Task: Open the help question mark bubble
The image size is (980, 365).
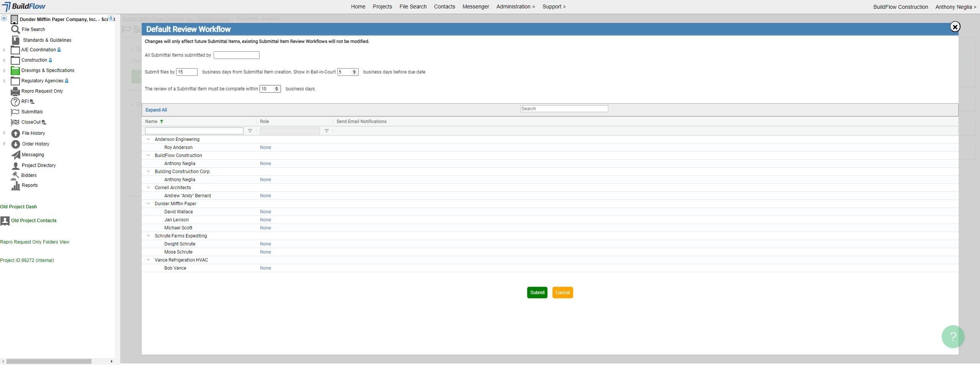Action: click(x=953, y=337)
